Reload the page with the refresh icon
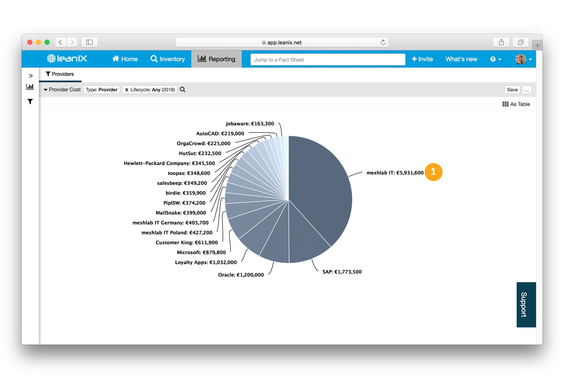566x392 pixels. pyautogui.click(x=383, y=42)
